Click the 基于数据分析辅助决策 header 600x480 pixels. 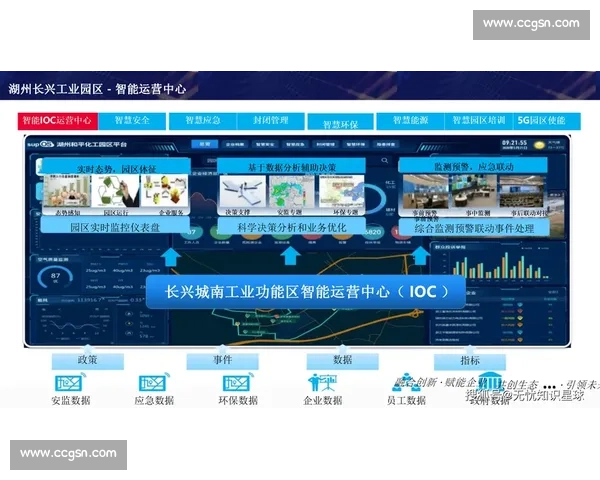click(292, 167)
